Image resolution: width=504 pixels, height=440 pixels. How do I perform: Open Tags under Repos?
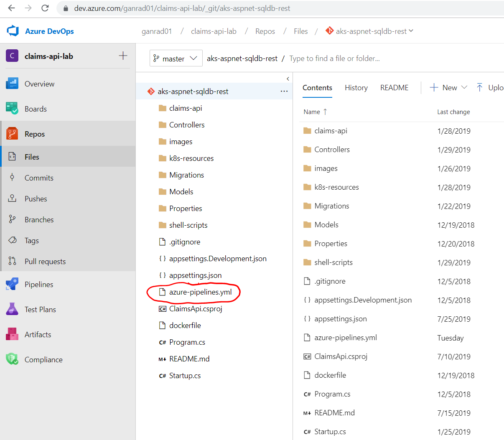(x=68, y=240)
